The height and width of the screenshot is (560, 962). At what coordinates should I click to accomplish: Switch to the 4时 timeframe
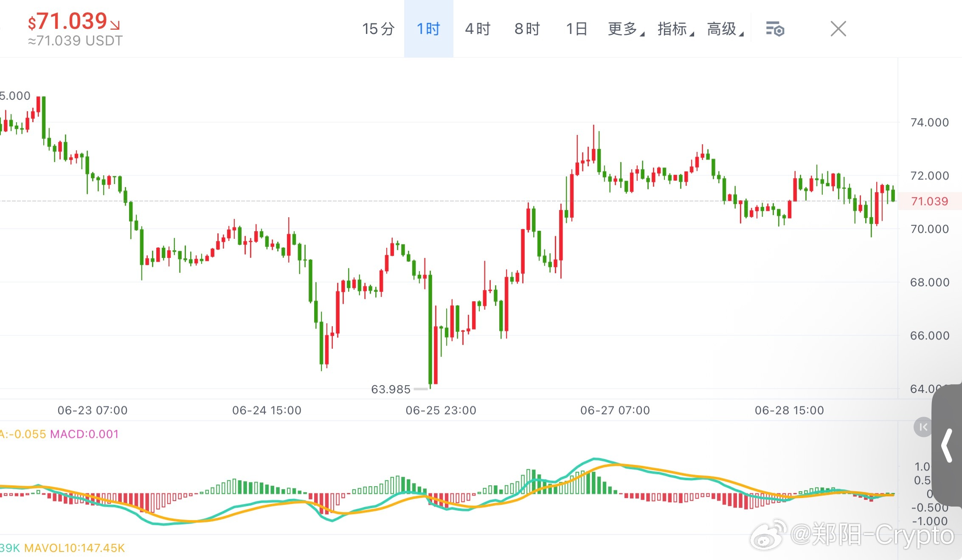coord(478,29)
